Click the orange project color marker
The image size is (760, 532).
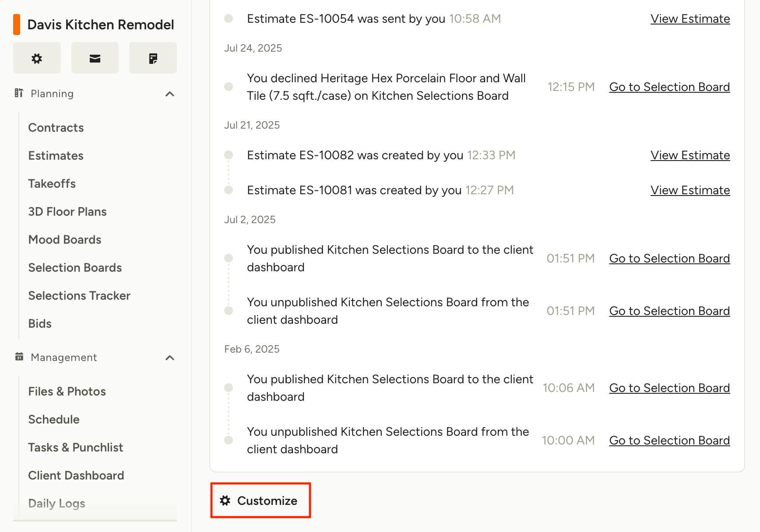click(x=17, y=24)
